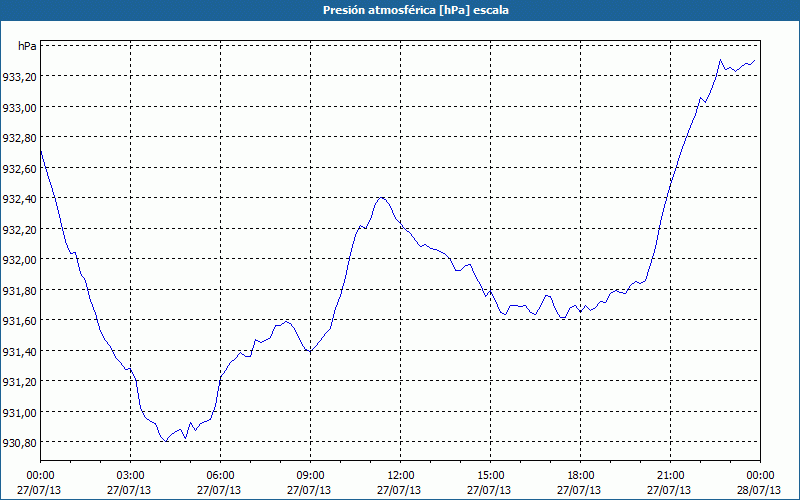This screenshot has height=500, width=800.
Task: Click the 'hPa' unit label
Action: pos(27,46)
